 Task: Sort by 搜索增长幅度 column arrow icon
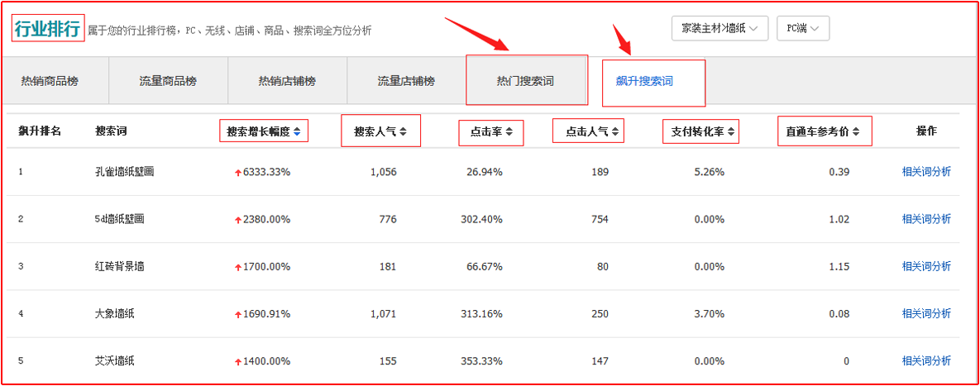(x=297, y=131)
